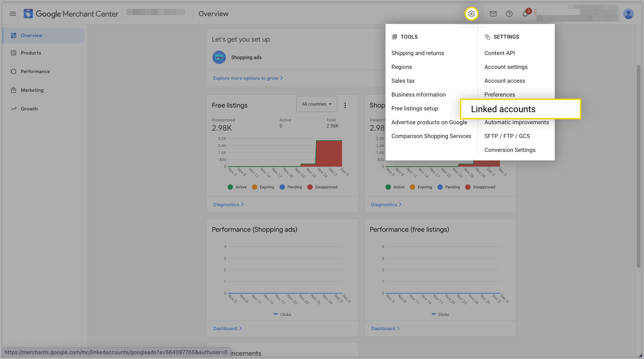Open the hamburger main menu
This screenshot has height=359, width=644.
tap(13, 14)
